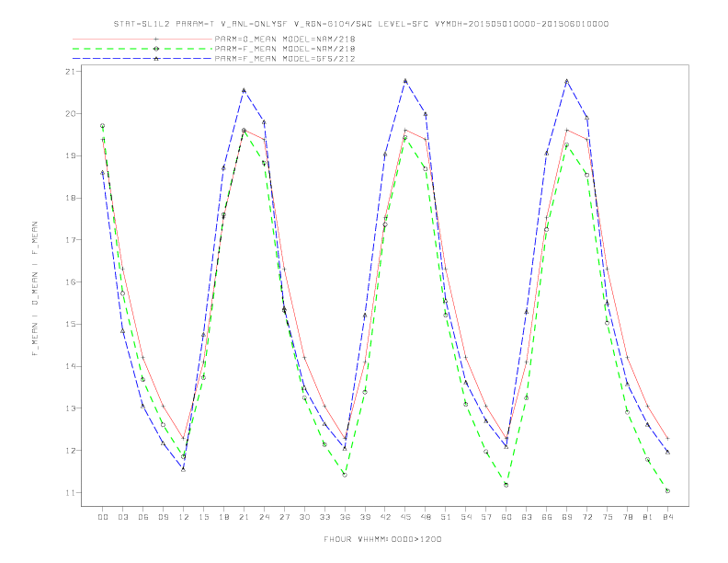The width and height of the screenshot is (728, 563).
Task: Click y-axis tick label 12
Action: (71, 451)
